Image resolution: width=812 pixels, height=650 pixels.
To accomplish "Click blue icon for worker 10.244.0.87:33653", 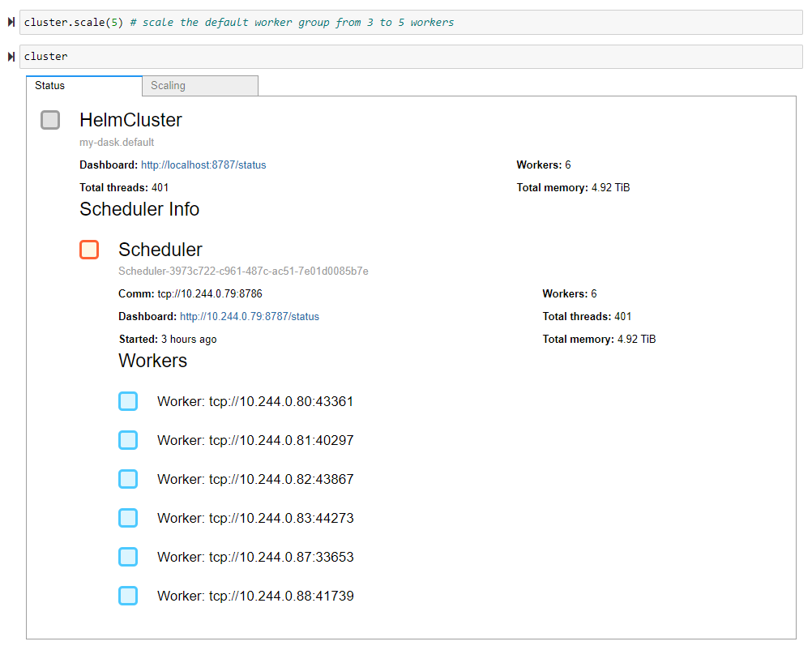I will 128,557.
